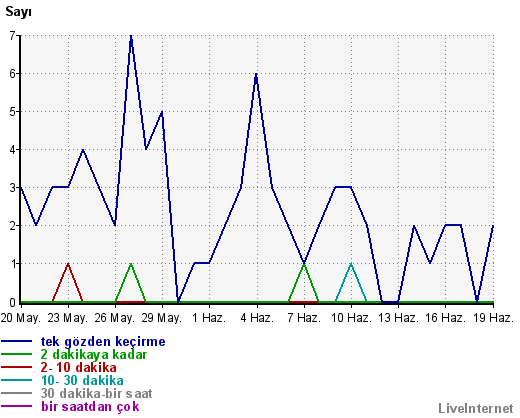The image size is (520, 418).
Task: Click the green legend line swatch
Action: coord(16,354)
